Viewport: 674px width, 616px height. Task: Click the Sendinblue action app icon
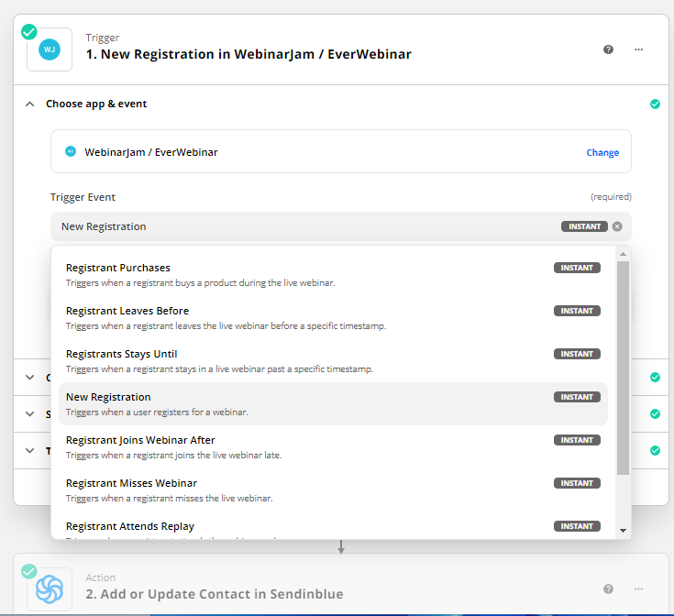pyautogui.click(x=50, y=588)
